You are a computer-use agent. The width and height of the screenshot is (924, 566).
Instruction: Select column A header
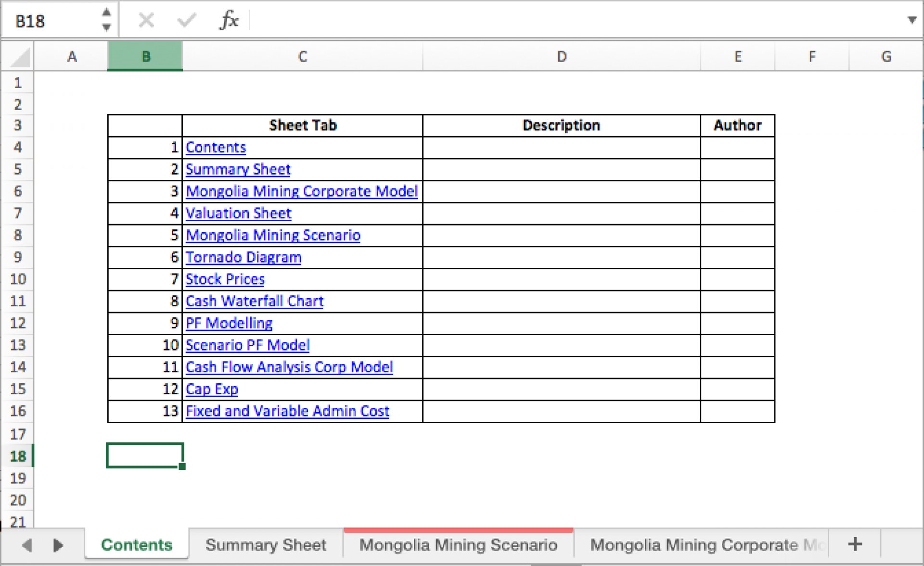pyautogui.click(x=71, y=56)
